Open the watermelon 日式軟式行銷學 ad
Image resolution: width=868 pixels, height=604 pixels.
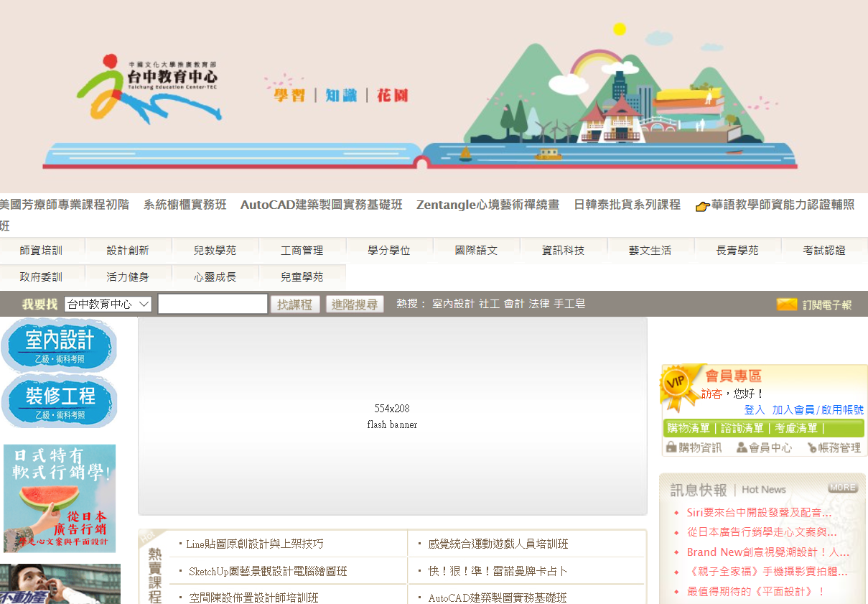tap(60, 498)
